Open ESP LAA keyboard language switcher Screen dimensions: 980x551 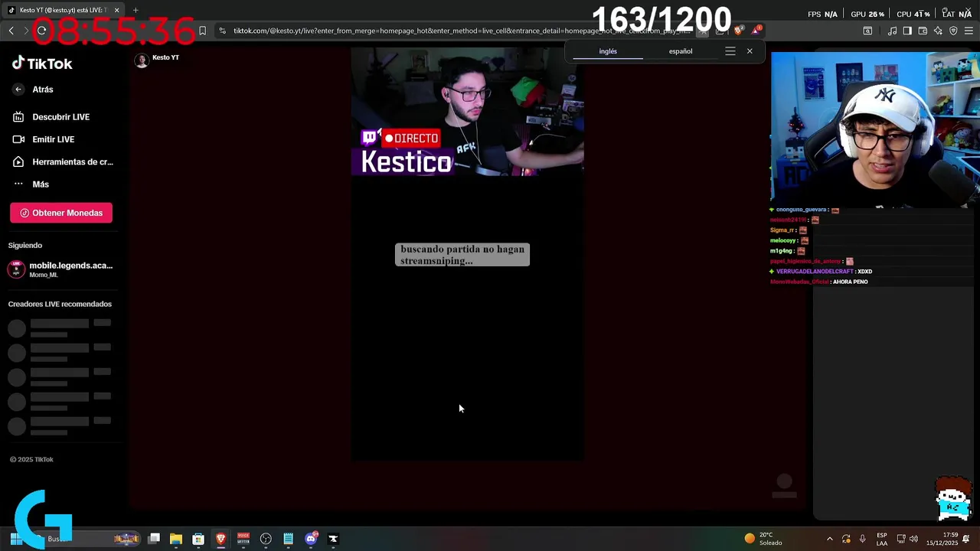pyautogui.click(x=882, y=539)
